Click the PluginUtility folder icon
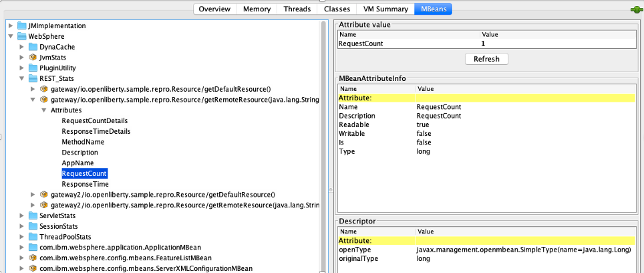This screenshot has width=644, height=273. click(33, 68)
